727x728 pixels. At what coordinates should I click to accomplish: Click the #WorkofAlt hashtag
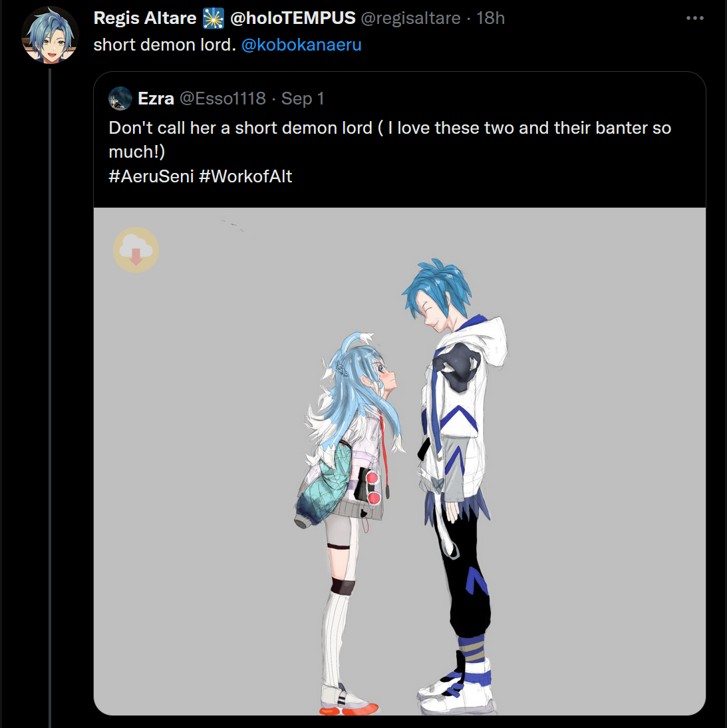pyautogui.click(x=245, y=176)
